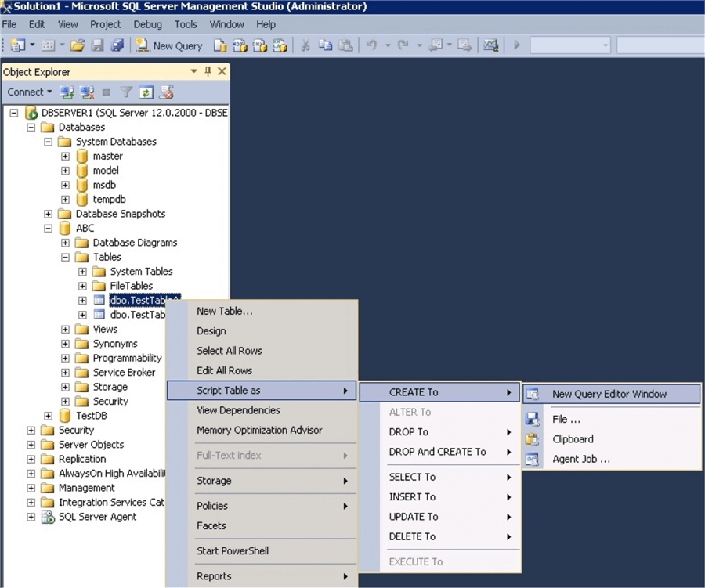705x588 pixels.
Task: Click the Connect Object Explorer icon
Action: [67, 92]
